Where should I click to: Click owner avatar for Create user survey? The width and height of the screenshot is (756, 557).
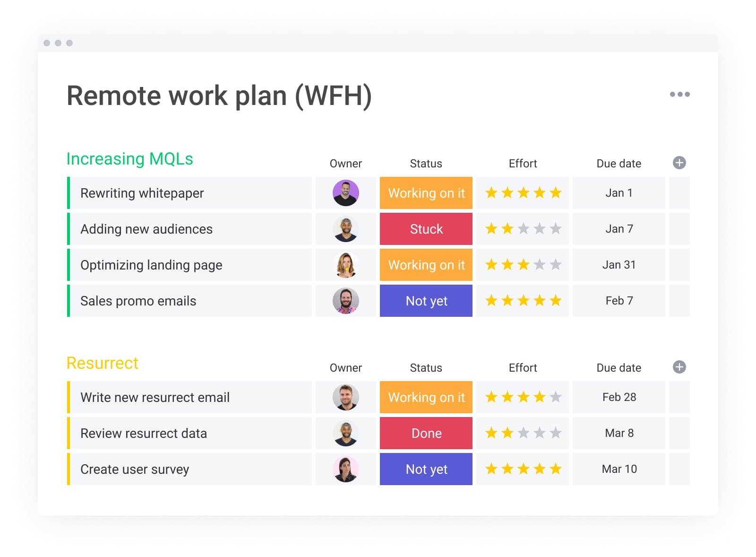pos(346,469)
